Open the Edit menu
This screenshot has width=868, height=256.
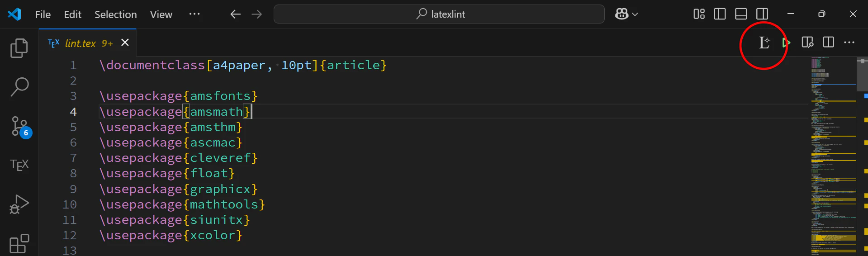(x=73, y=14)
